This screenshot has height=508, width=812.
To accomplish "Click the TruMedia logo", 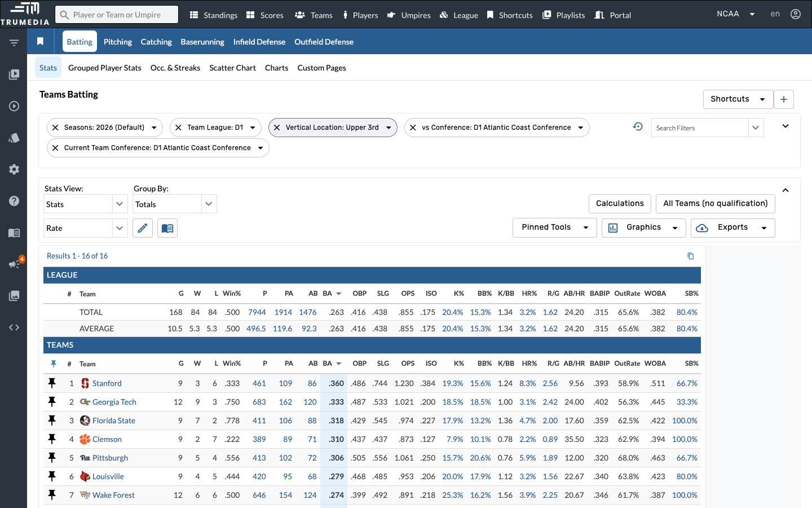I will click(x=25, y=14).
